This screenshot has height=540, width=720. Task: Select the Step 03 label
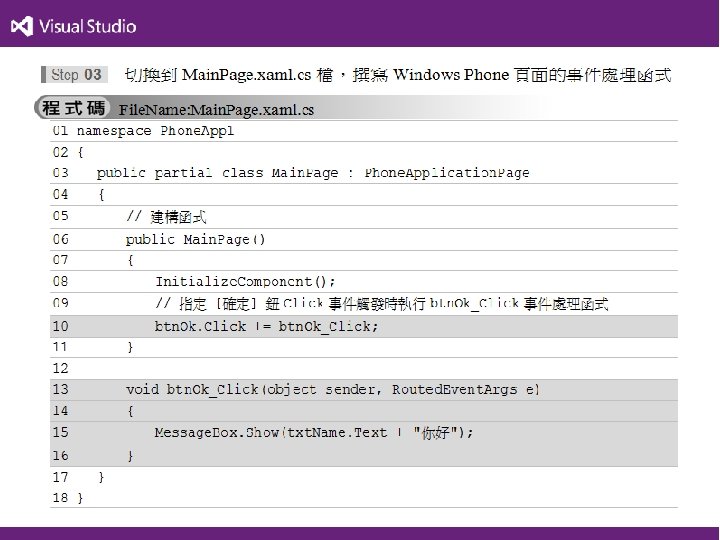75,74
